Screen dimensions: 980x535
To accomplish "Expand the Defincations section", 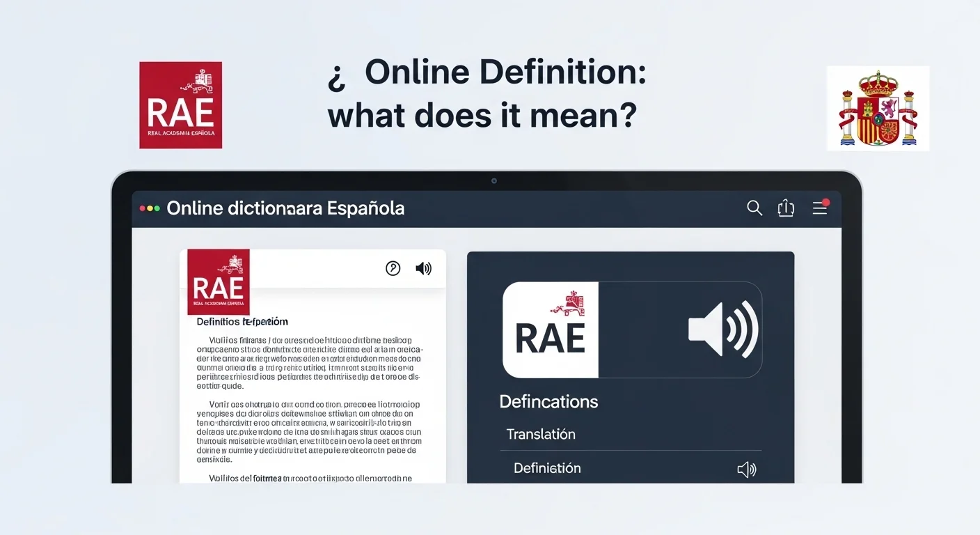I will (x=548, y=401).
